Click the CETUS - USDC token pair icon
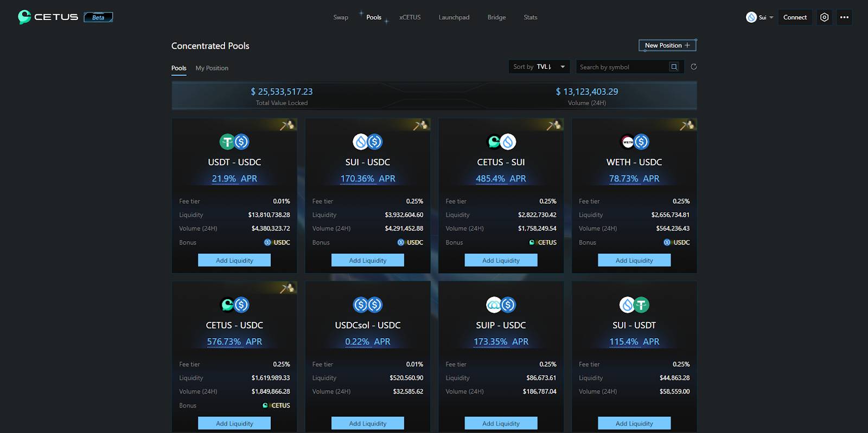Screen dimensions: 868x433 pyautogui.click(x=234, y=305)
